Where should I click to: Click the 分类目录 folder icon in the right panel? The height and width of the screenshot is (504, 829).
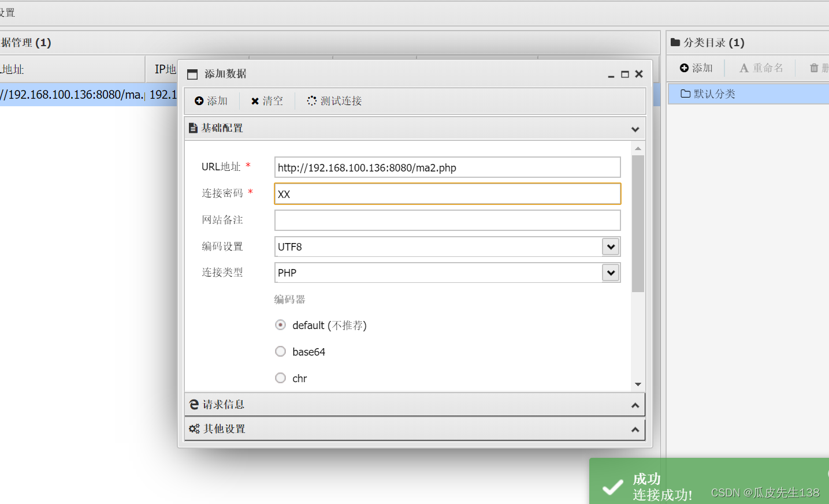coord(675,42)
